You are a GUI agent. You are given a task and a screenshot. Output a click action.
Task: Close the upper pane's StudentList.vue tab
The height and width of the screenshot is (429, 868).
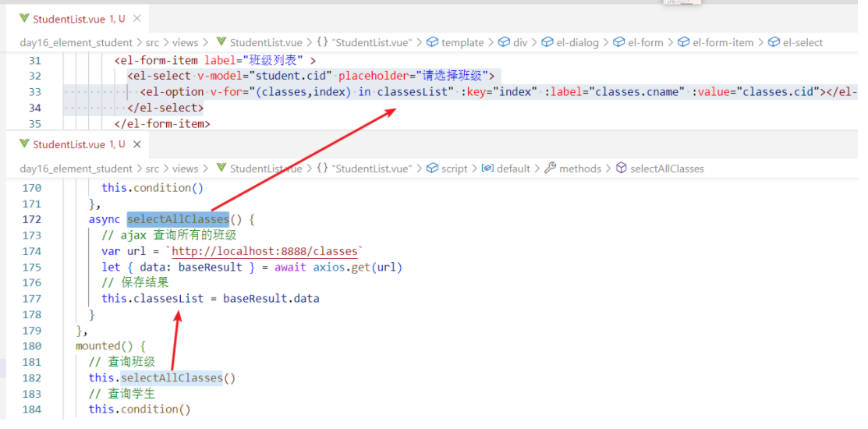(x=137, y=18)
